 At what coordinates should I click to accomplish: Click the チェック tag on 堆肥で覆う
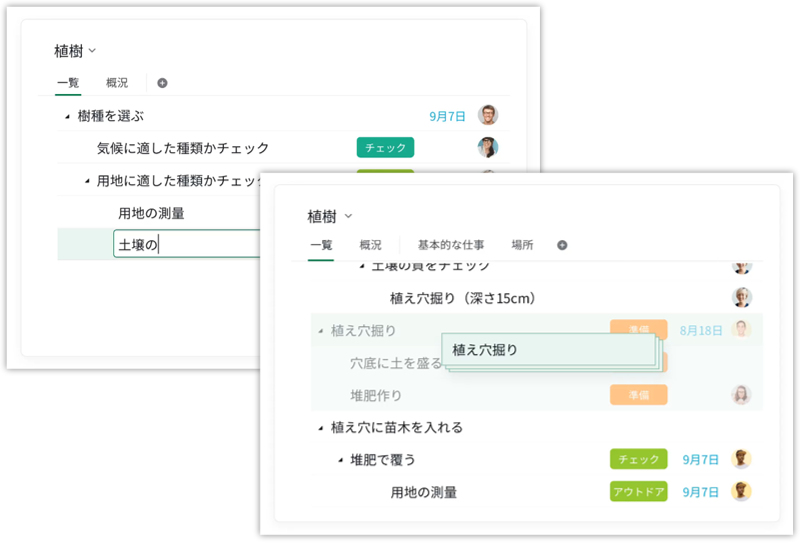tap(638, 459)
